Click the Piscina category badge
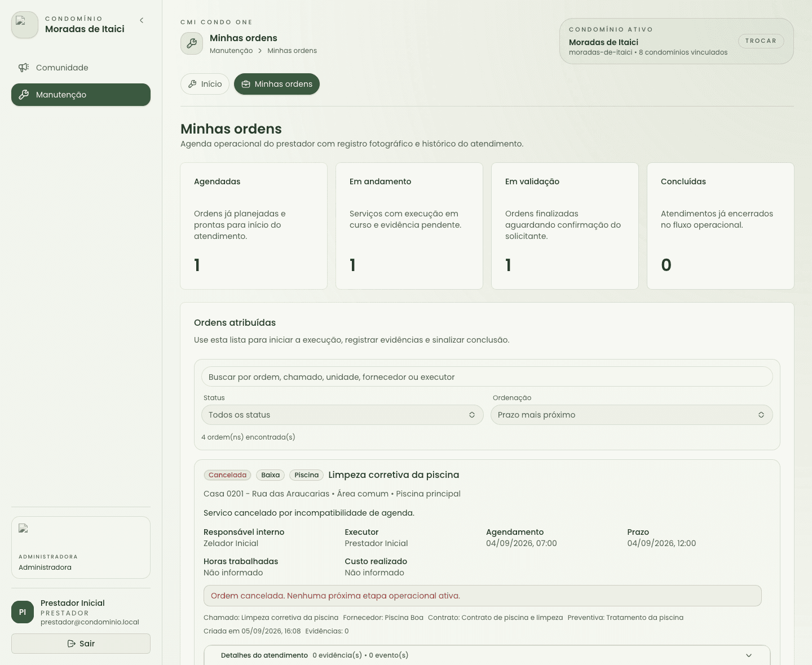The image size is (812, 665). (307, 475)
